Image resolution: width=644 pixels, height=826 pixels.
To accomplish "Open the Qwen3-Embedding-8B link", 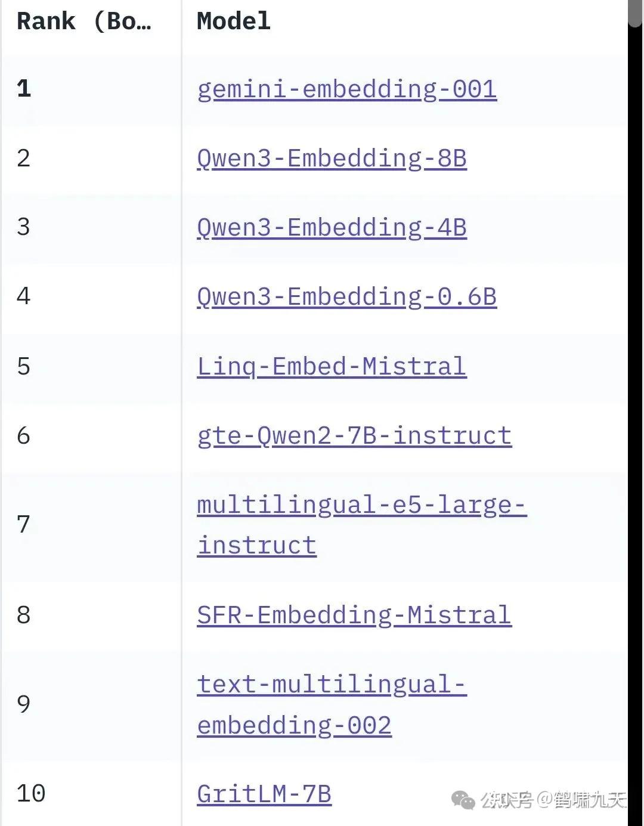I will tap(332, 159).
